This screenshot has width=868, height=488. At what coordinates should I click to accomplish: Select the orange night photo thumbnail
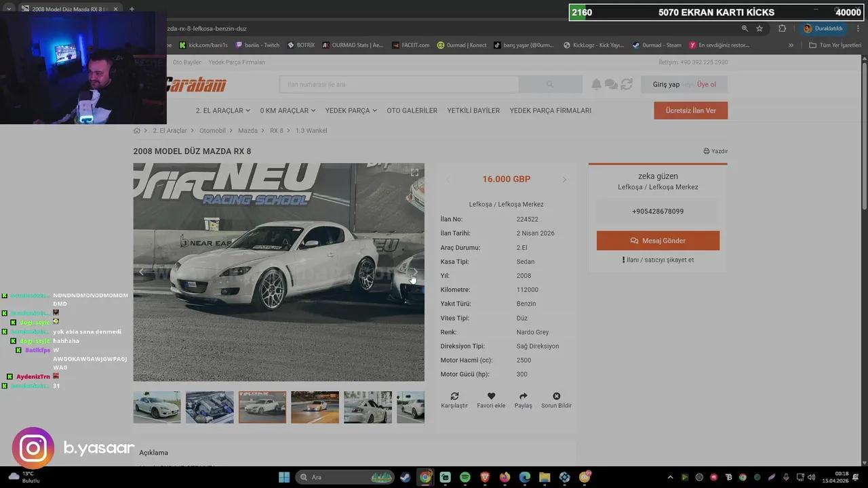click(x=315, y=407)
